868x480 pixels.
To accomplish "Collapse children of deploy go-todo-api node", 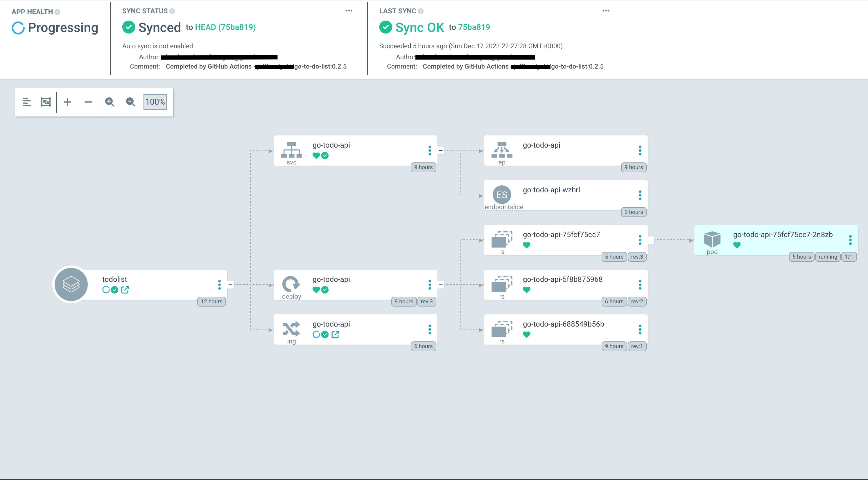I will [x=440, y=285].
